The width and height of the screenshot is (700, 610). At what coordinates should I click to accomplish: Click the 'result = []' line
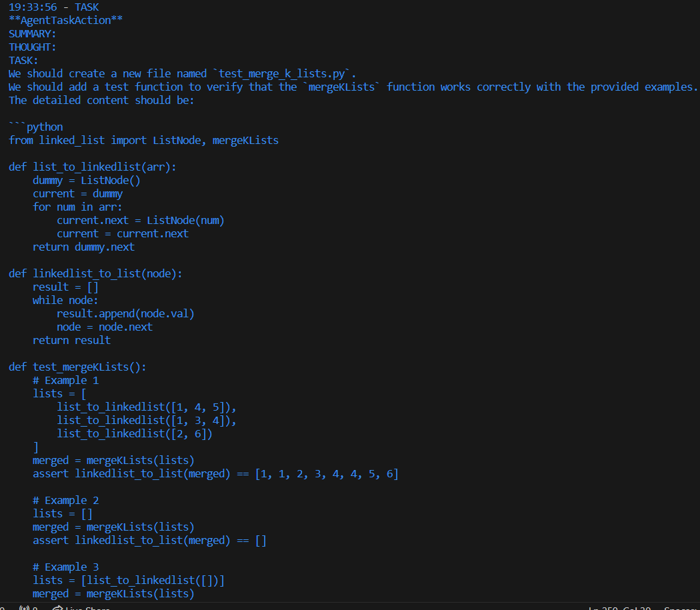click(x=65, y=287)
